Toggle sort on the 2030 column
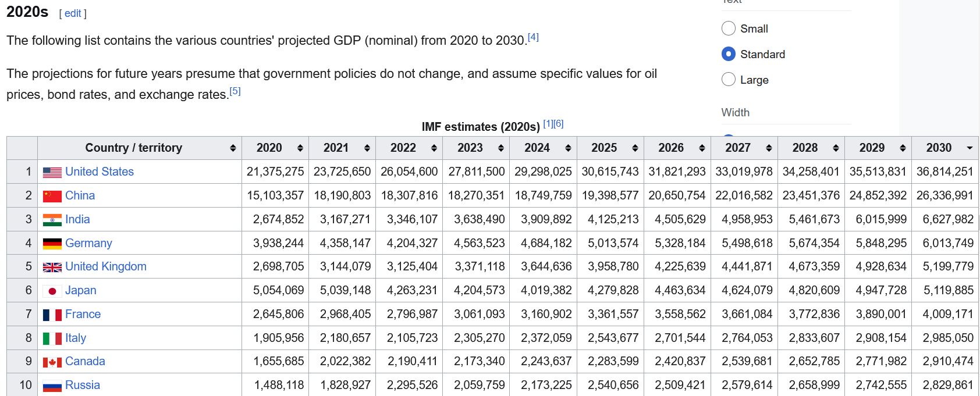The height and width of the screenshot is (396, 980). (x=945, y=148)
